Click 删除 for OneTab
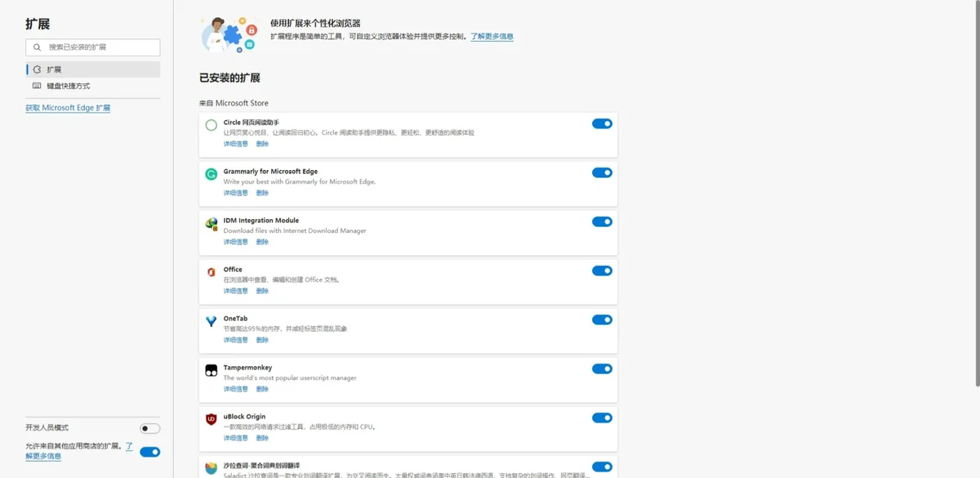The height and width of the screenshot is (478, 980). coord(262,340)
